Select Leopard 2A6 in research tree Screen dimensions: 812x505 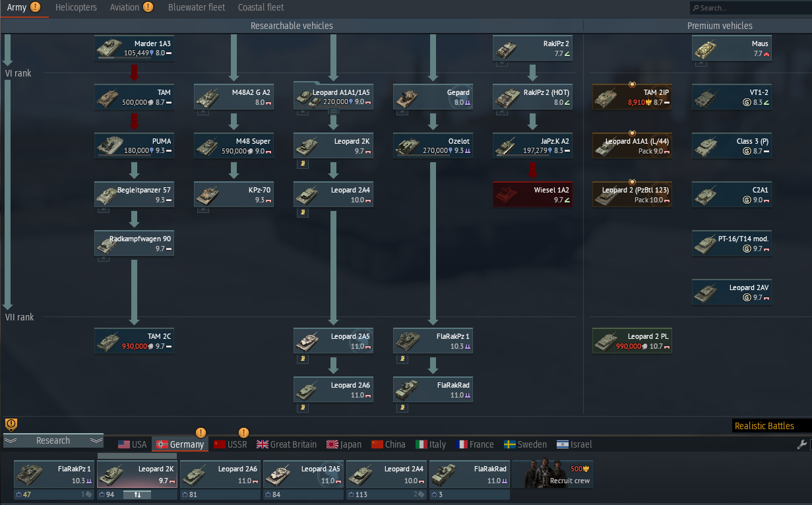(334, 390)
